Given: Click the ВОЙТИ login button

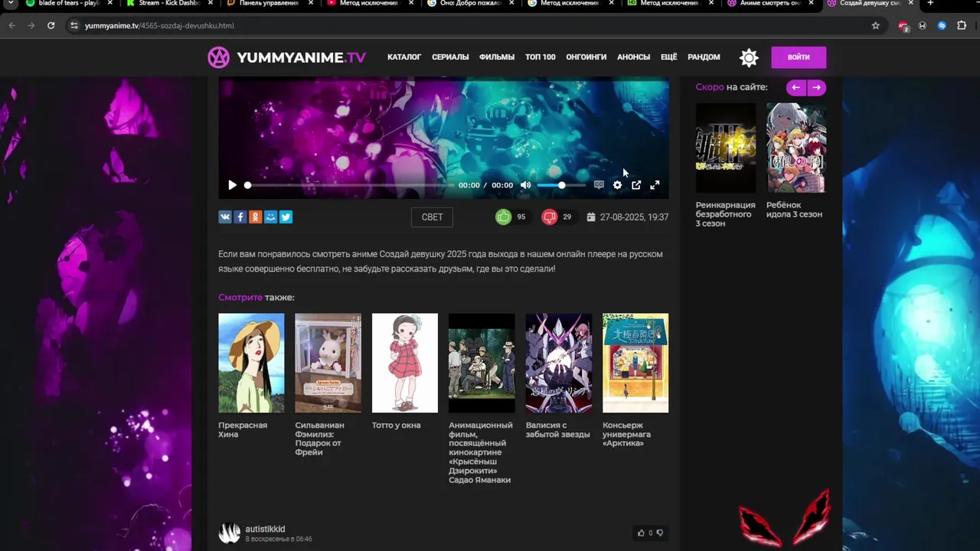Looking at the screenshot, I should pyautogui.click(x=799, y=57).
